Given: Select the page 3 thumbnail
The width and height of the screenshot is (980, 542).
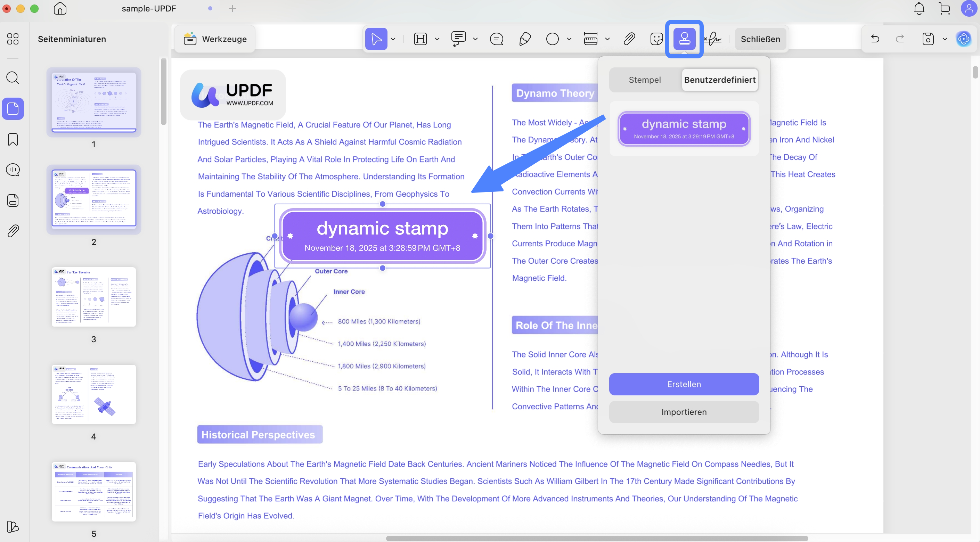Looking at the screenshot, I should tap(93, 297).
